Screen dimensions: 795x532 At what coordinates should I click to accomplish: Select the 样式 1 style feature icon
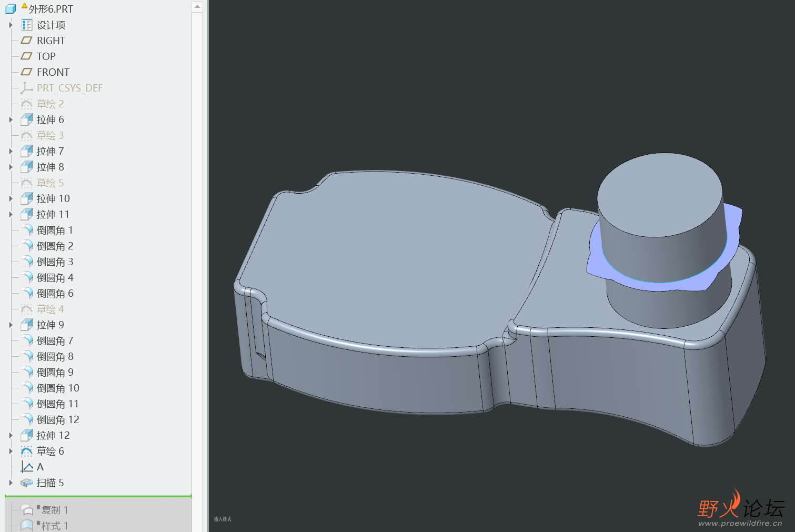27,525
